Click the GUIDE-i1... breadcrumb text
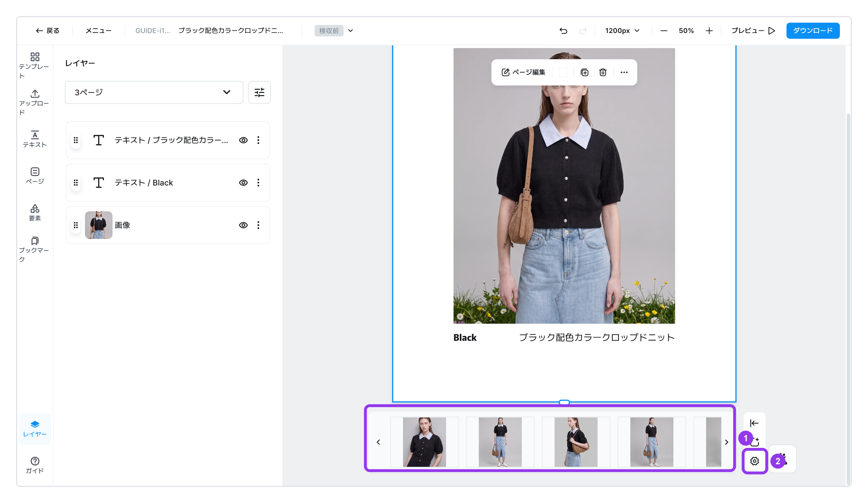This screenshot has height=503, width=868. 153,31
